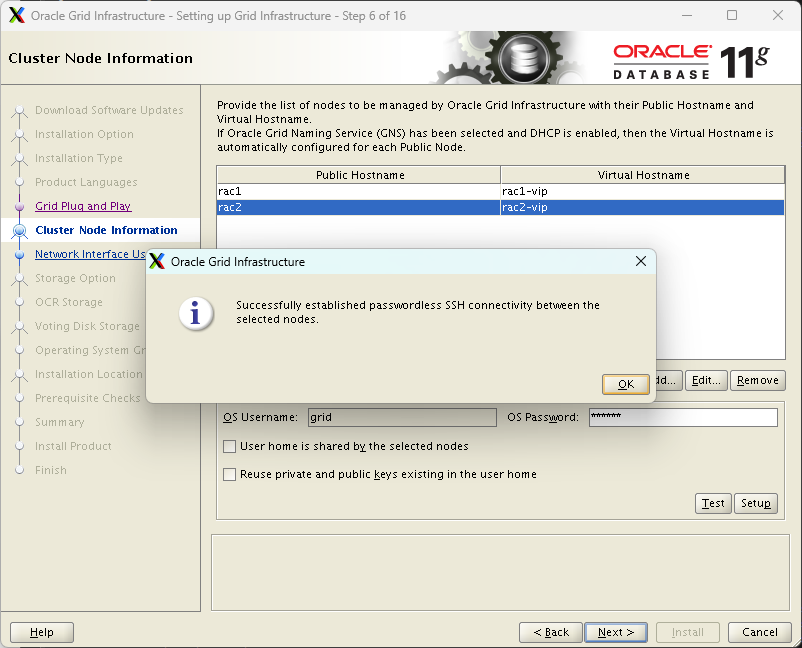Click the Virtual Hostname column header

point(643,175)
